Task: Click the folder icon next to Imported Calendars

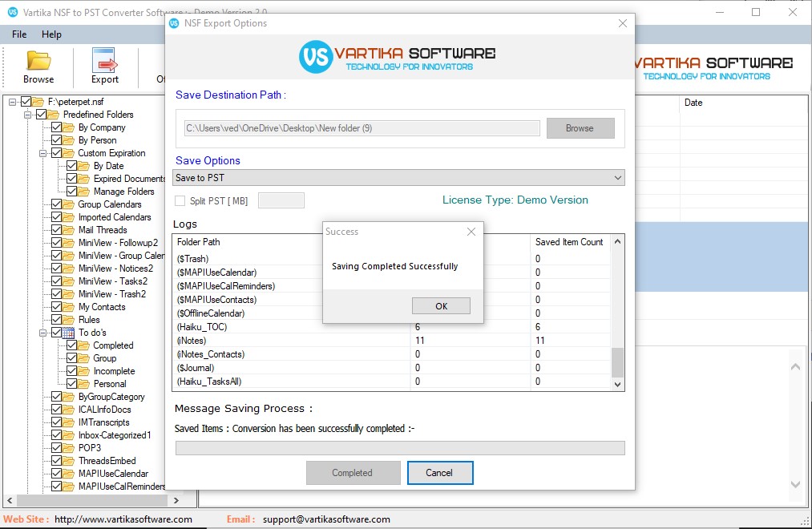Action: click(68, 217)
